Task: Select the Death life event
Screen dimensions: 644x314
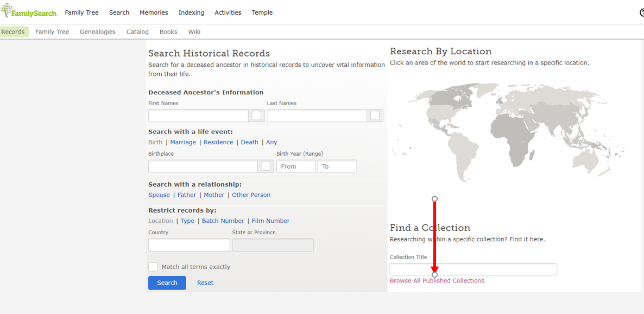Action: 250,142
